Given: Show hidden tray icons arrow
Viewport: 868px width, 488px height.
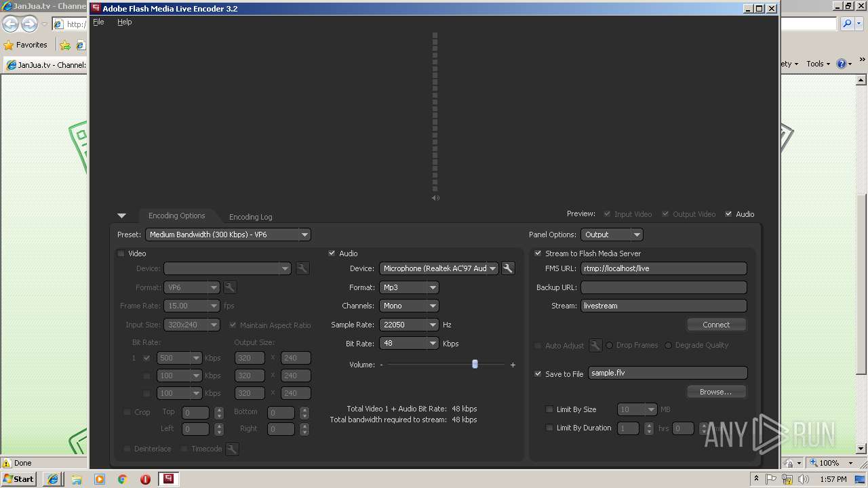Looking at the screenshot, I should point(756,479).
